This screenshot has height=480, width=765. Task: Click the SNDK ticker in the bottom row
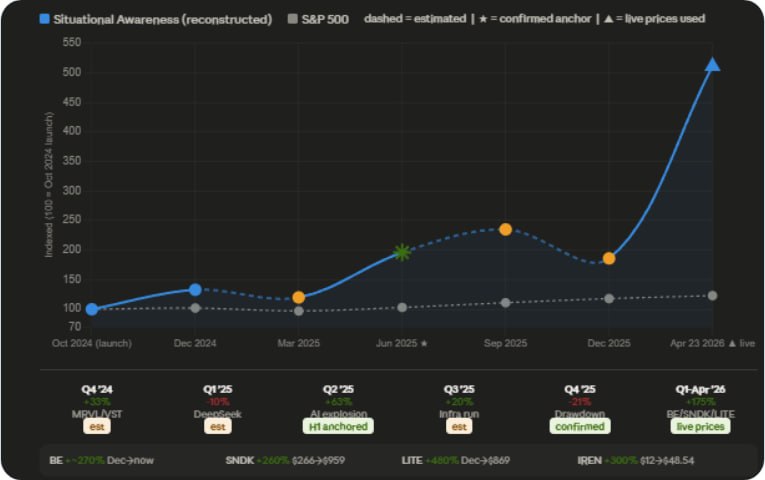240,460
